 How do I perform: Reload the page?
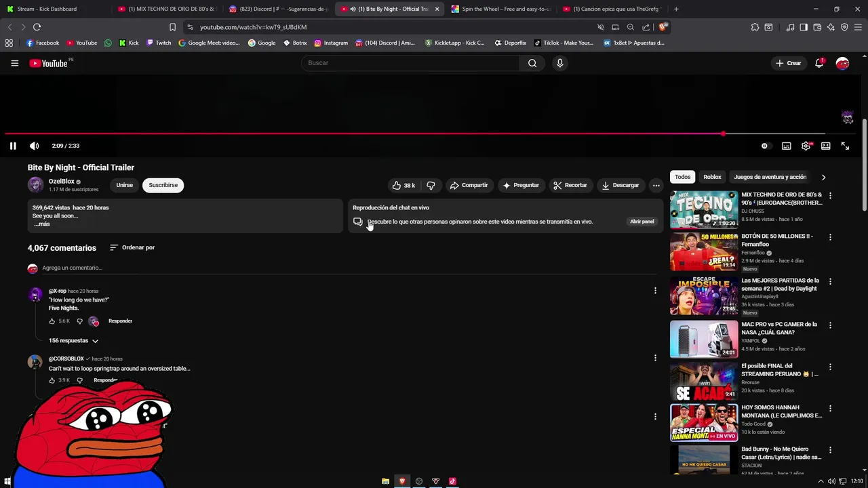(37, 27)
